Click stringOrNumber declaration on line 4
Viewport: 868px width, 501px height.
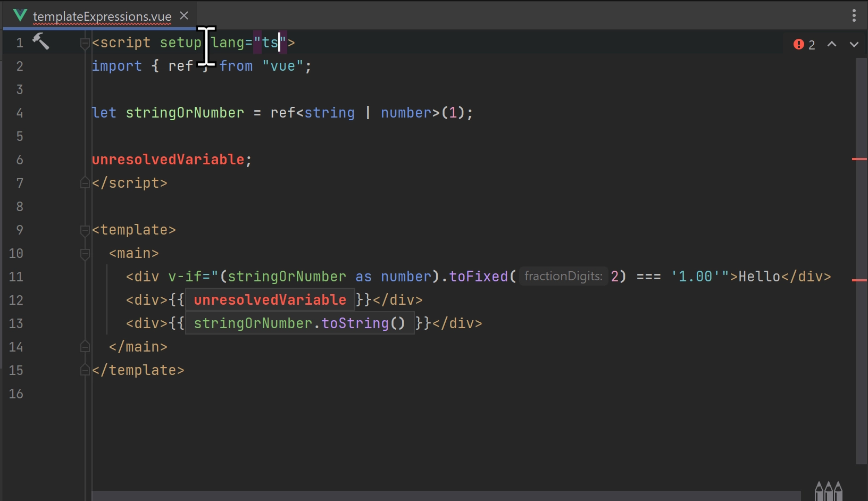185,113
